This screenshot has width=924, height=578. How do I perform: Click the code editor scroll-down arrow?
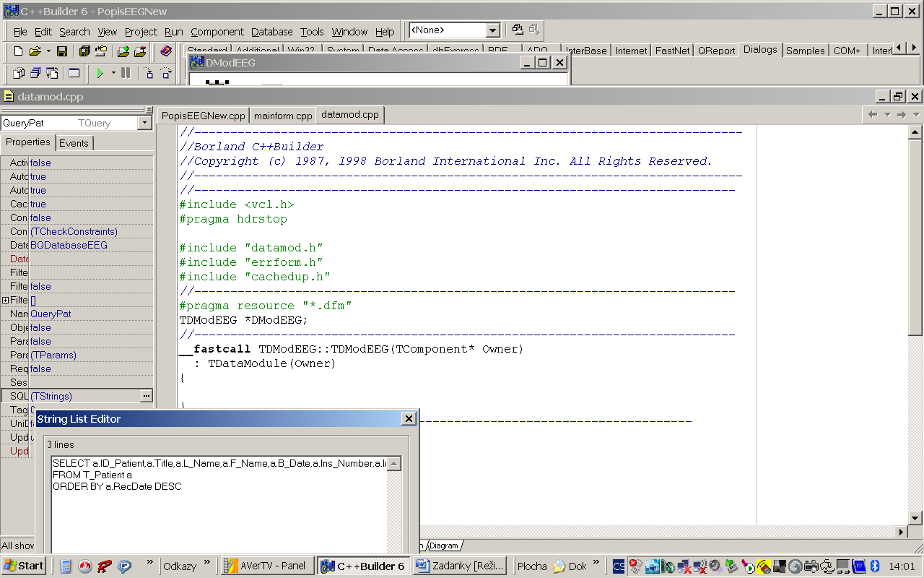[x=915, y=518]
